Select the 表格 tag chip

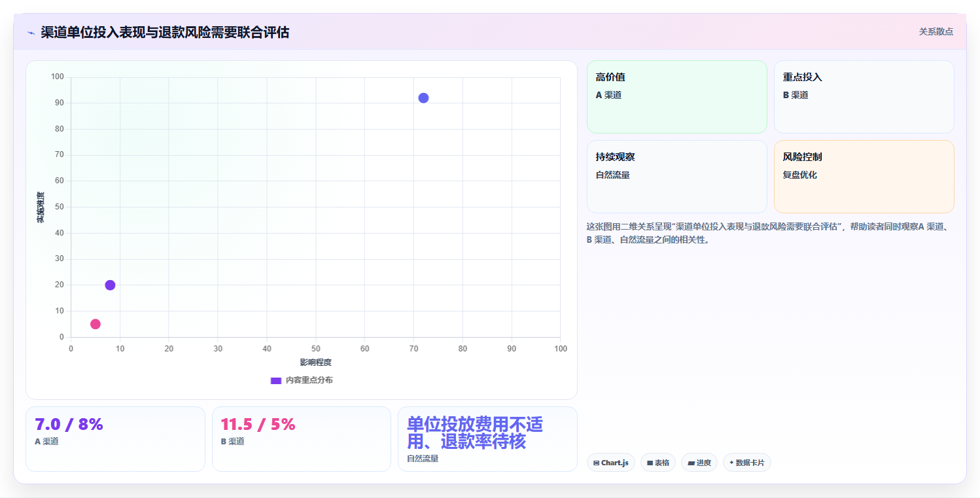(x=658, y=463)
